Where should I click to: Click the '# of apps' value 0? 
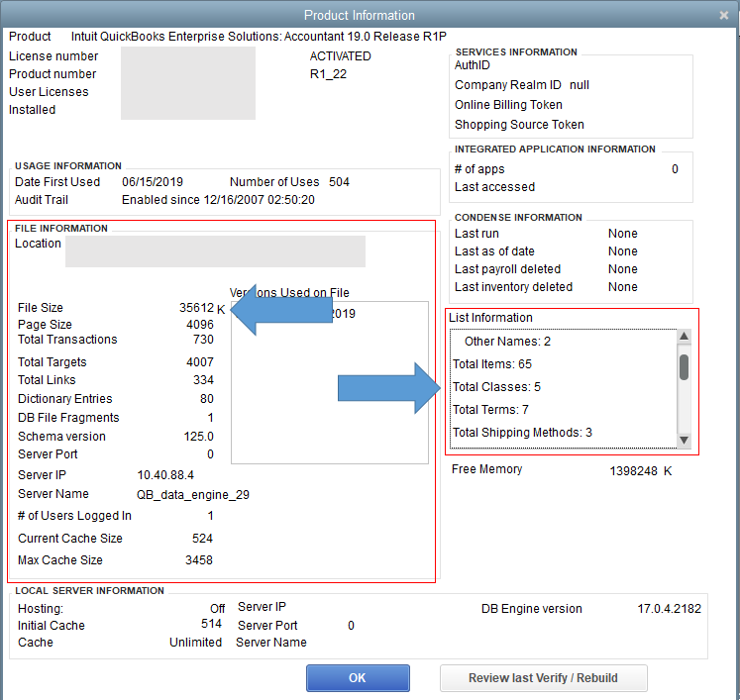[675, 169]
